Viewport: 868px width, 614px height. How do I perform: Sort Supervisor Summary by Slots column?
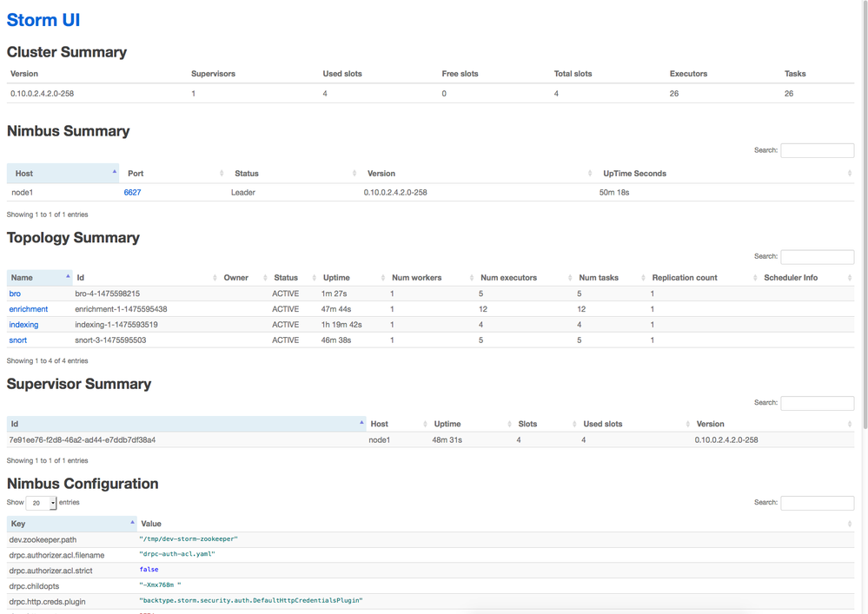tap(527, 423)
